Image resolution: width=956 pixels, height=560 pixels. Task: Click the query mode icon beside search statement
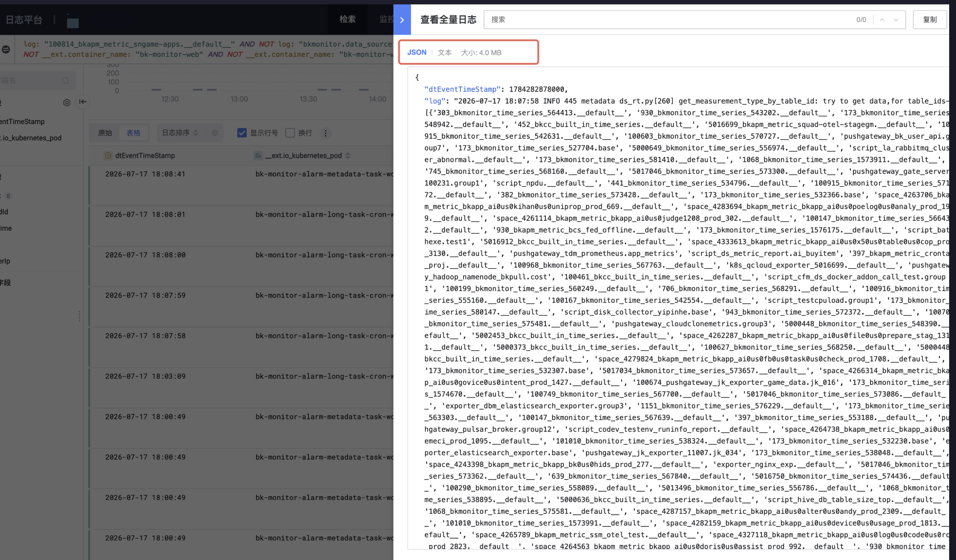[6, 49]
